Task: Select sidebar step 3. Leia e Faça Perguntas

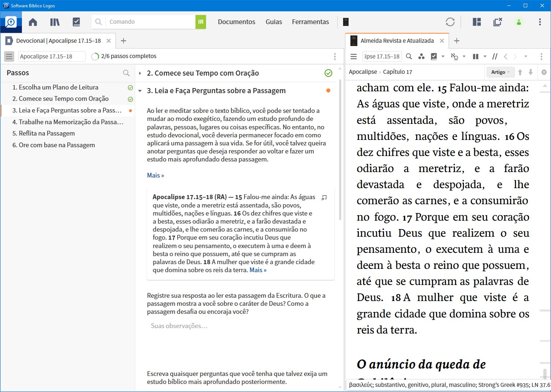Action: click(67, 110)
